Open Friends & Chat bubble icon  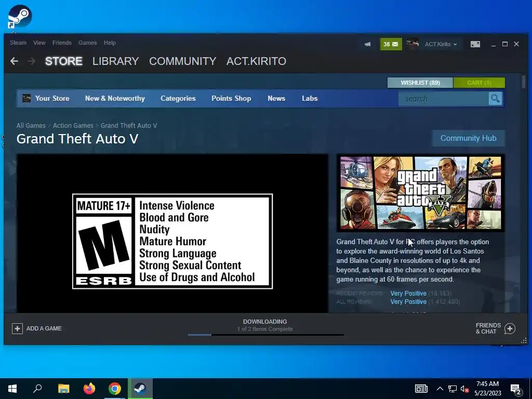tap(510, 328)
